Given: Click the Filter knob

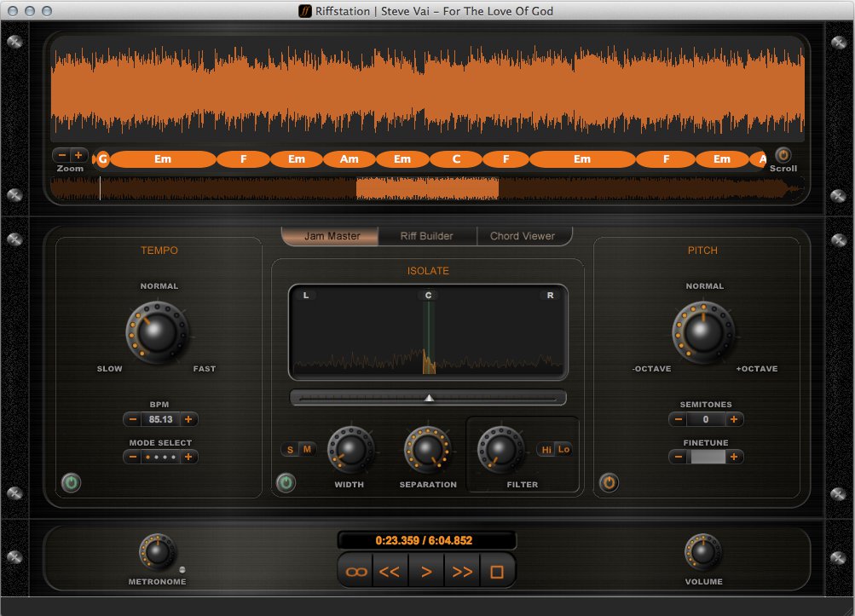Looking at the screenshot, I should click(x=500, y=450).
